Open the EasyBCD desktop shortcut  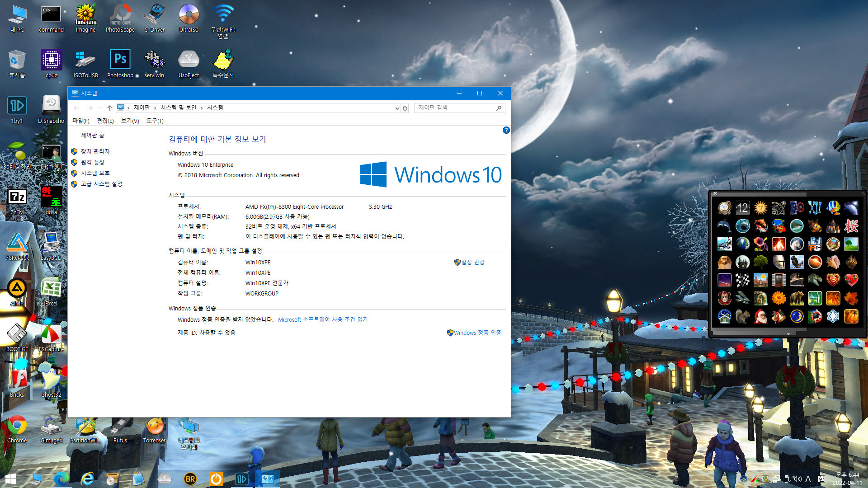52,246
